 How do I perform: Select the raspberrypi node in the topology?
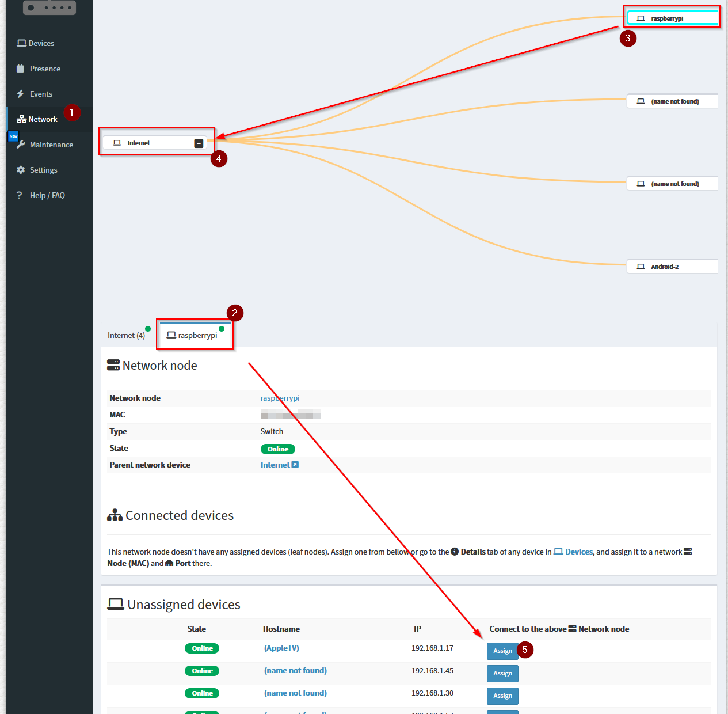pyautogui.click(x=672, y=17)
